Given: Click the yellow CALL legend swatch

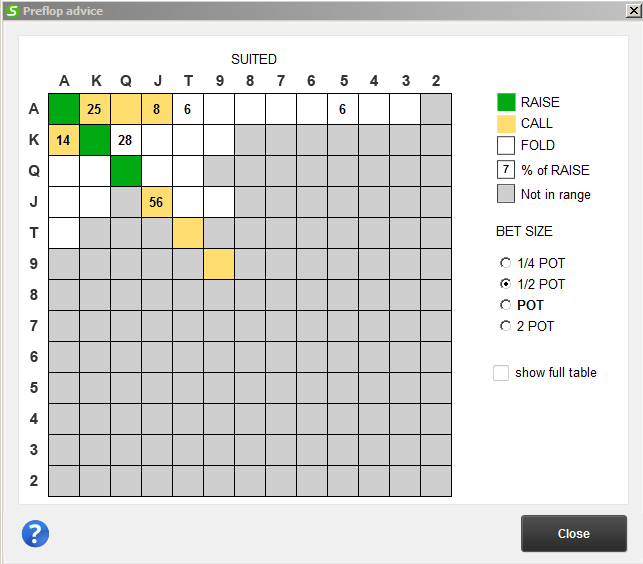Looking at the screenshot, I should (x=506, y=123).
